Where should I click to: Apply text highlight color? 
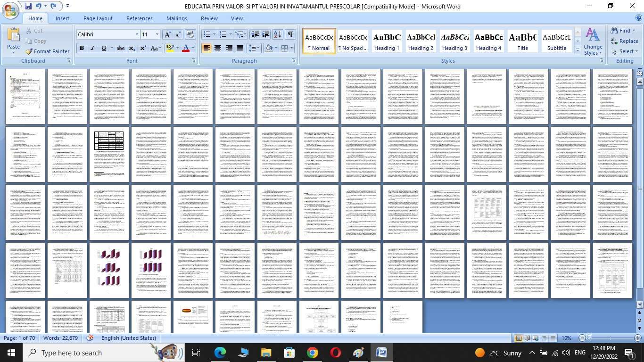[170, 48]
